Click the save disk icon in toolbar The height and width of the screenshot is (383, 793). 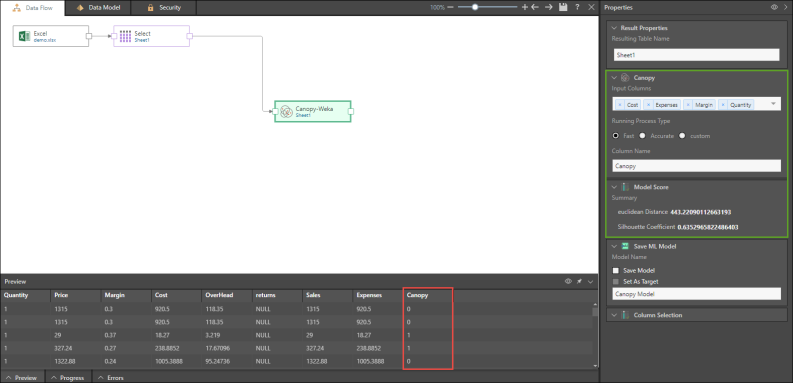point(563,8)
